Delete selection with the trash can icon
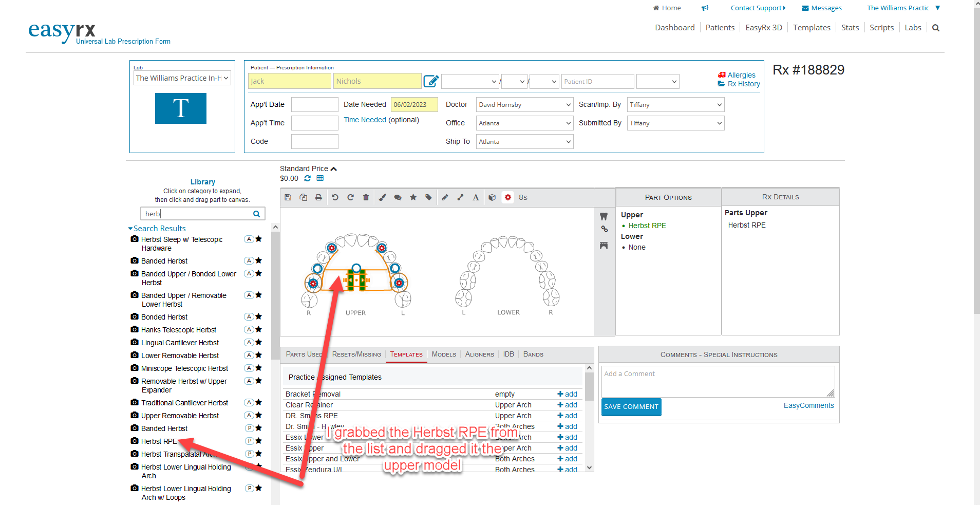980x505 pixels. 366,197
